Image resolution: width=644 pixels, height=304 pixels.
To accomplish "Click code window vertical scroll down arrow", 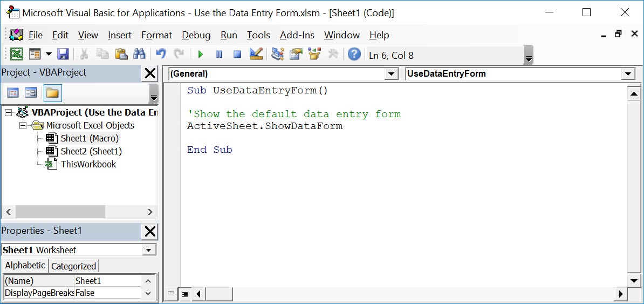I will coord(633,281).
